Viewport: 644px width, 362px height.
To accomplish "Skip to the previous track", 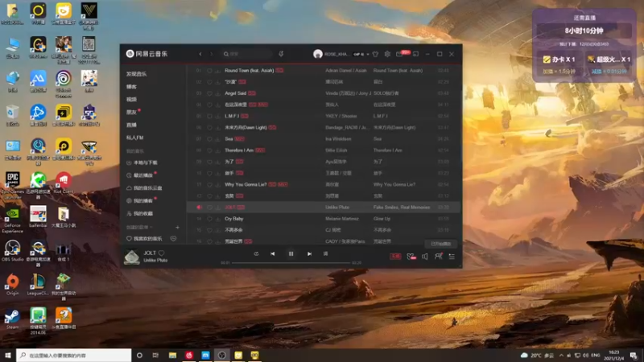I will pyautogui.click(x=273, y=254).
